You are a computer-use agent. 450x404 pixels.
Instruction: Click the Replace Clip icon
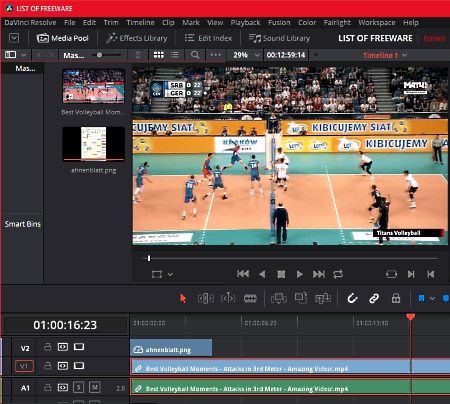click(x=323, y=298)
